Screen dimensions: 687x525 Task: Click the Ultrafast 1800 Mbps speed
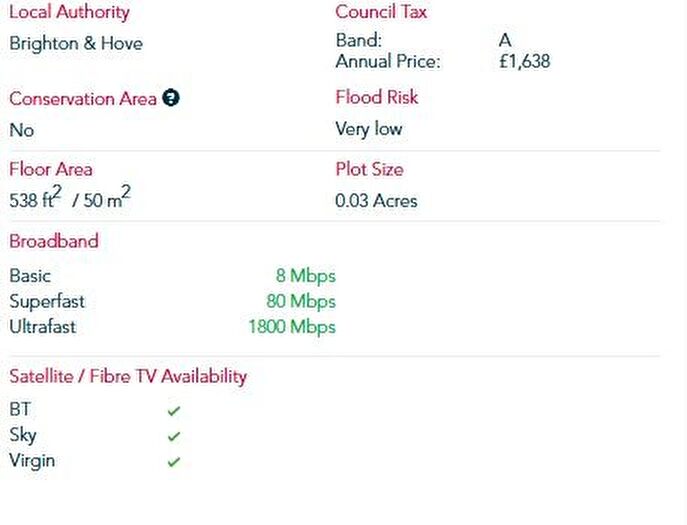pos(292,327)
